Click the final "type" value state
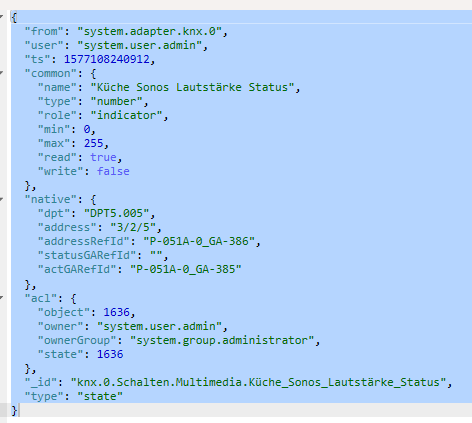472x423 pixels. coord(100,396)
